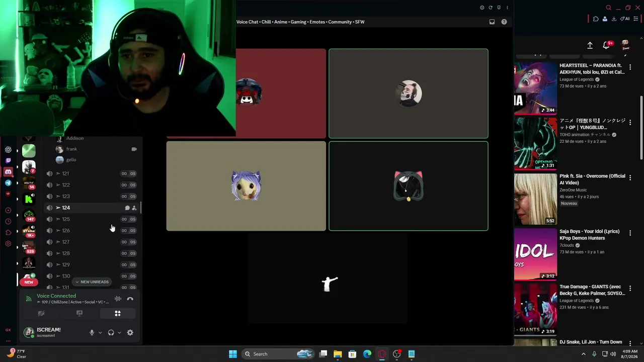Expand headphone output options arrow
Viewport: 644px width, 362px height.
119,332
